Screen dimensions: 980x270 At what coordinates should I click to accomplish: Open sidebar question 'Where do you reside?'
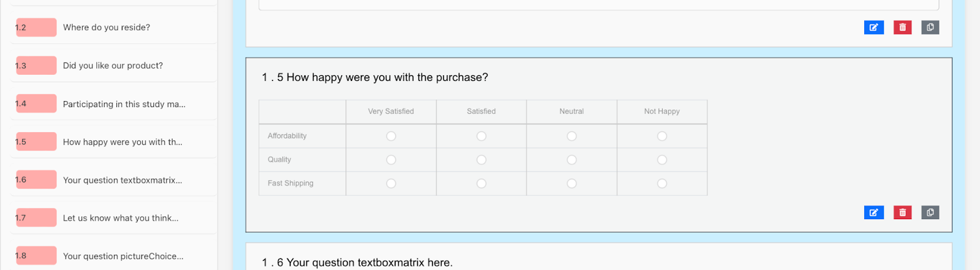[x=107, y=28]
